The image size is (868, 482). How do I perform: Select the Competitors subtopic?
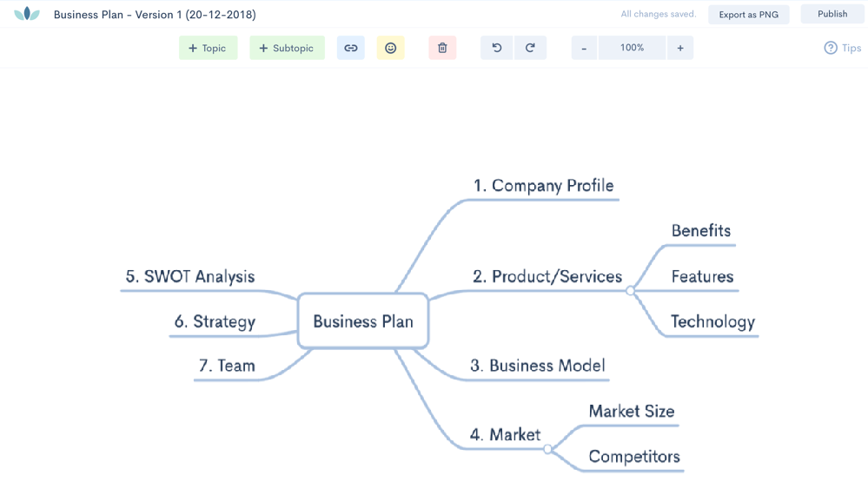tap(634, 457)
